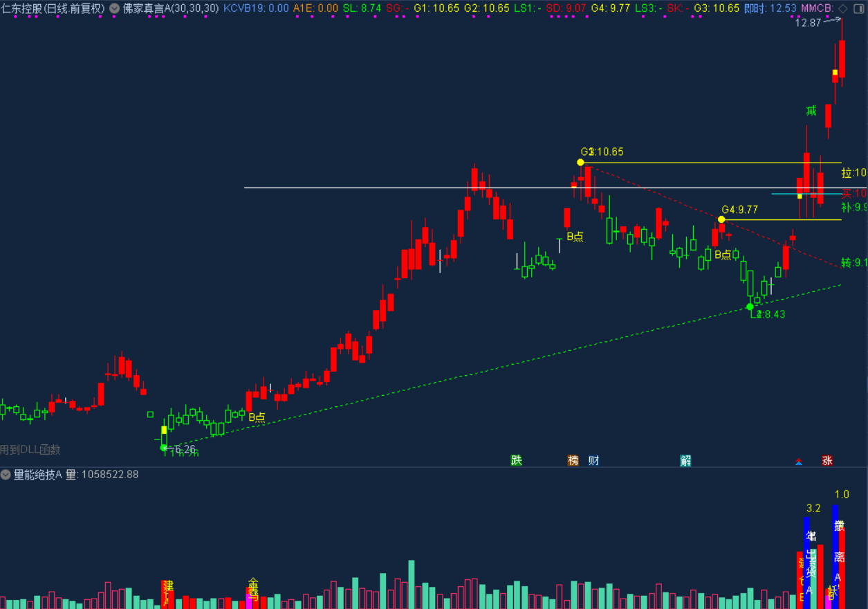The width and height of the screenshot is (868, 609).
Task: Click the G4: 9.77 header value
Action: pyautogui.click(x=611, y=8)
